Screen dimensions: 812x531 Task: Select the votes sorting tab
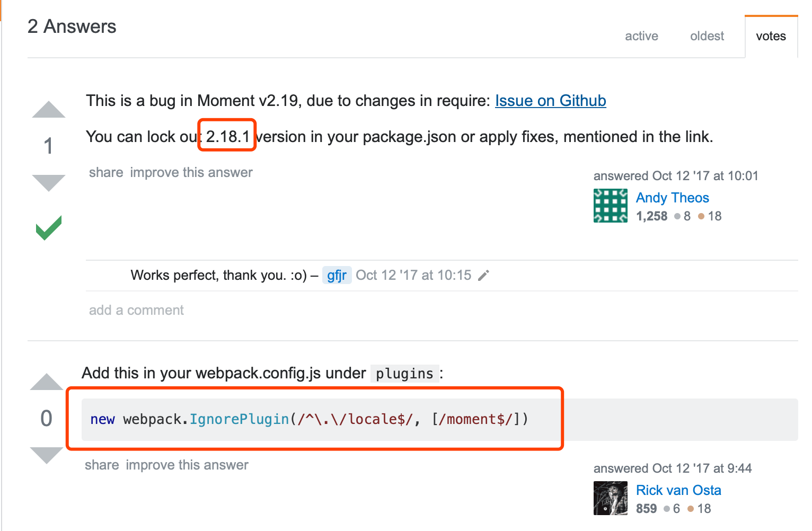coord(771,36)
